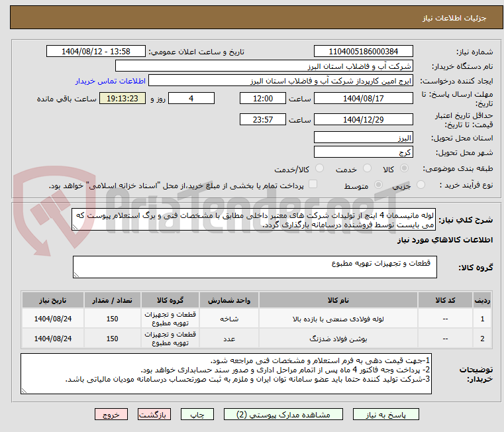Click the announcement date field 1404/08/12 - 13:58
The height and width of the screenshot is (432, 504).
(x=96, y=52)
